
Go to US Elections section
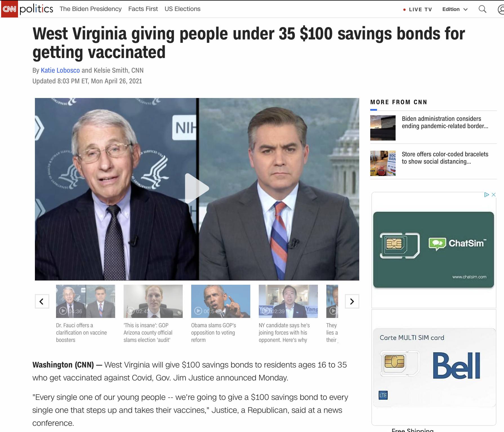182,9
